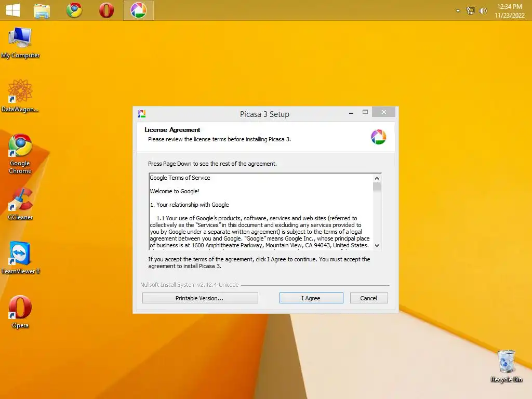
Task: Open the volume speaker tray icon
Action: coord(483,11)
